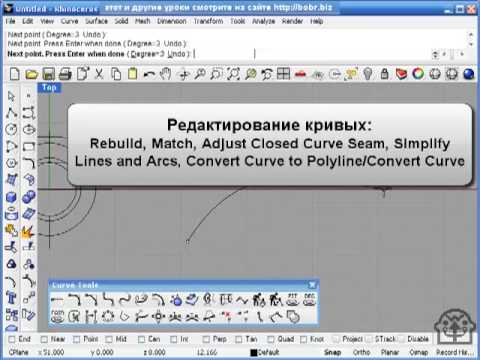This screenshot has height=360, width=480.
Task: Click the command history scroll up arrow
Action: click(471, 34)
